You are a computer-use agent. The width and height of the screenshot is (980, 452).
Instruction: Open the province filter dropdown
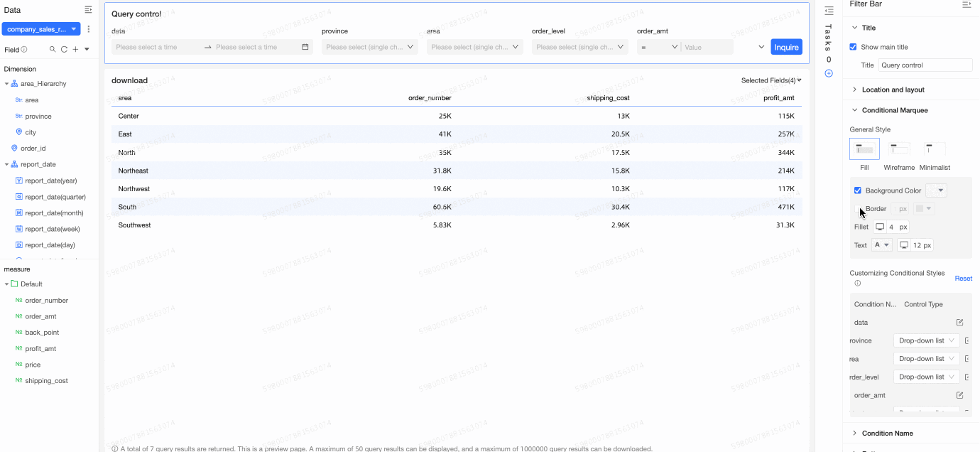[x=369, y=47]
